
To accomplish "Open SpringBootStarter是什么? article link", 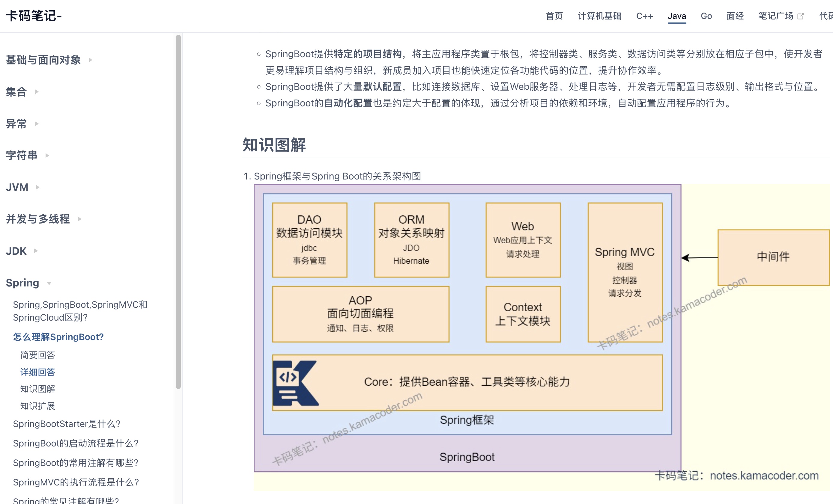I will coord(67,424).
